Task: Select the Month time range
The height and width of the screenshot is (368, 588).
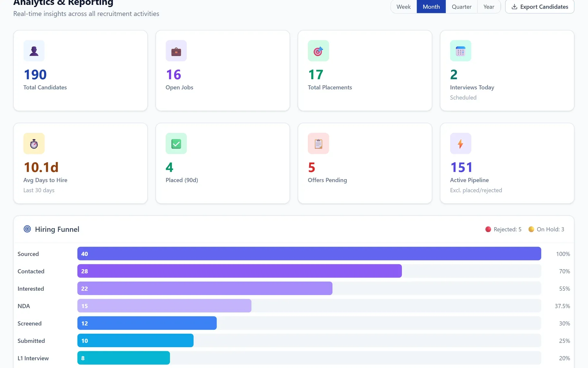Action: [431, 7]
